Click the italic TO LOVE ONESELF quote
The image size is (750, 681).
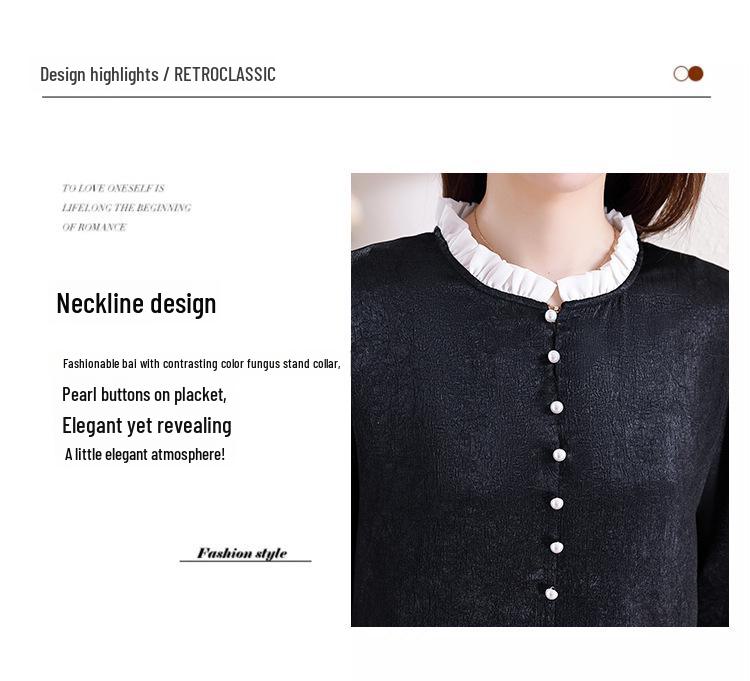(126, 208)
